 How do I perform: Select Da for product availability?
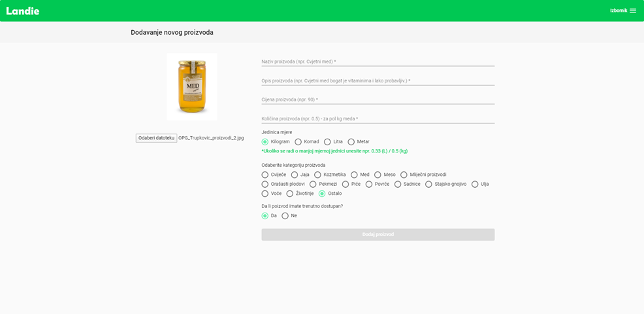[265, 216]
